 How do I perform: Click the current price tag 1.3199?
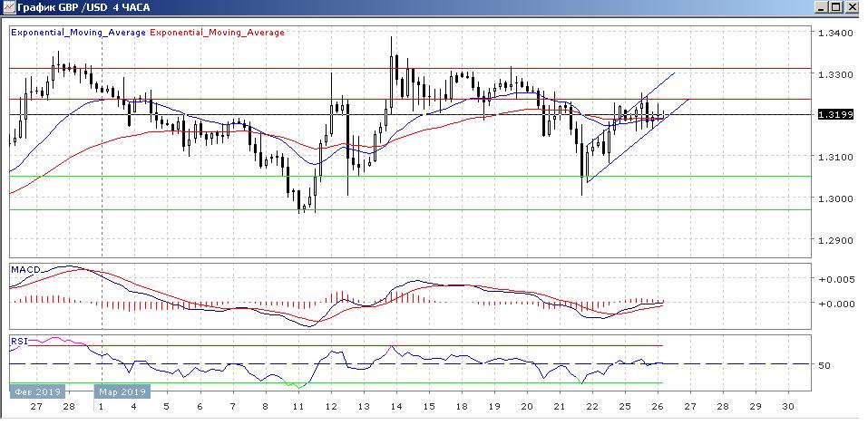click(834, 115)
